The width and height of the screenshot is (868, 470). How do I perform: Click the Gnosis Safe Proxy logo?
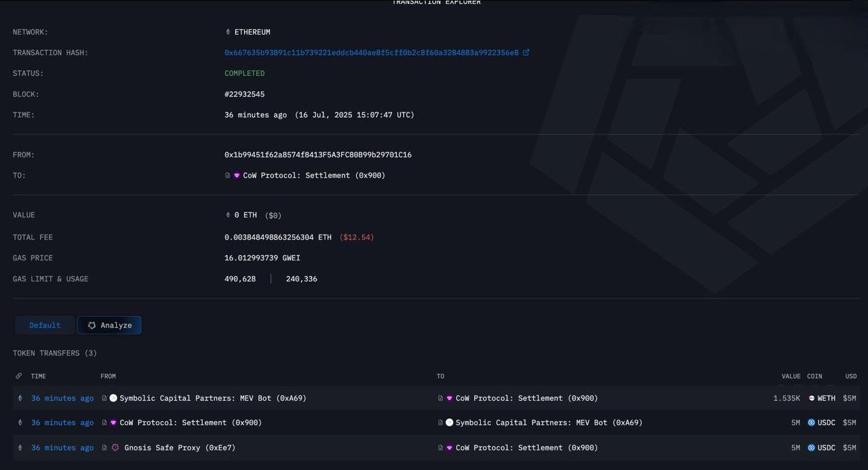[115, 448]
